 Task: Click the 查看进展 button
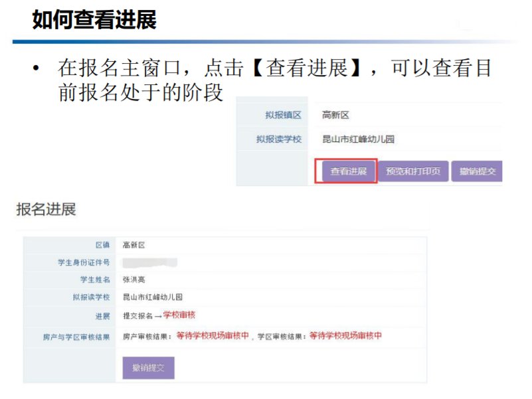click(346, 171)
